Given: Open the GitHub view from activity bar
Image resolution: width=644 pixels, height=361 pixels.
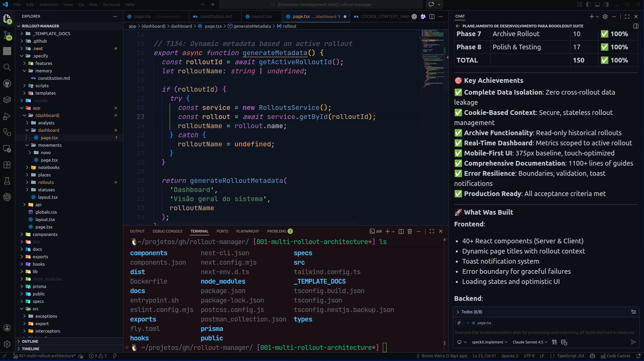Looking at the screenshot, I should tap(7, 83).
